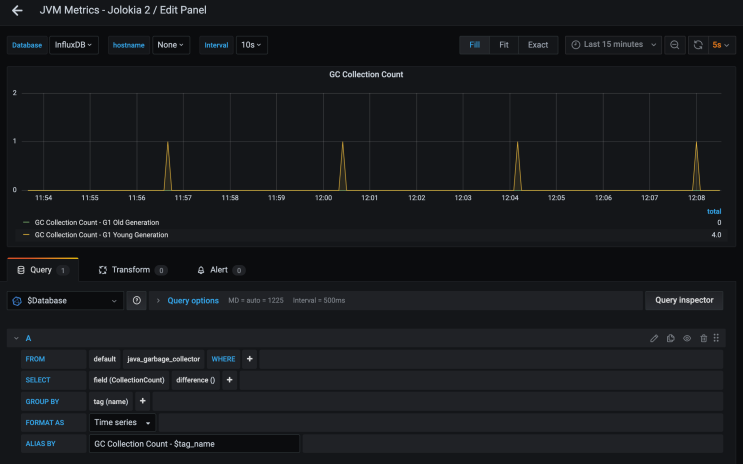The image size is (743, 464).
Task: Click the GC Collection Count panel title
Action: pyautogui.click(x=366, y=74)
